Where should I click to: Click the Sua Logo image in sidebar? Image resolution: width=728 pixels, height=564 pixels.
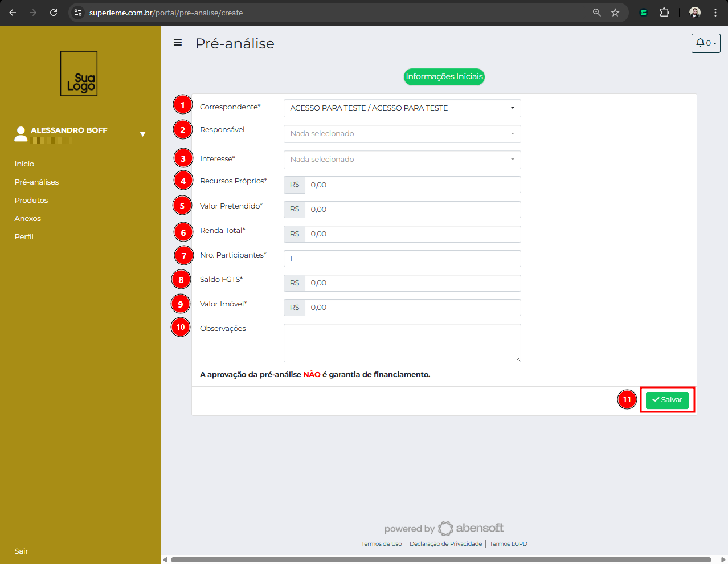(79, 73)
